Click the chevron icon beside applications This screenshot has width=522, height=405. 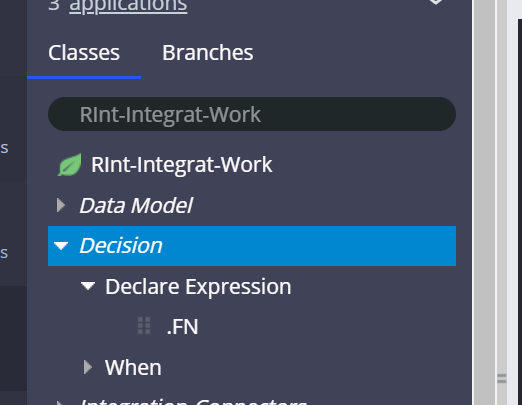click(436, 2)
